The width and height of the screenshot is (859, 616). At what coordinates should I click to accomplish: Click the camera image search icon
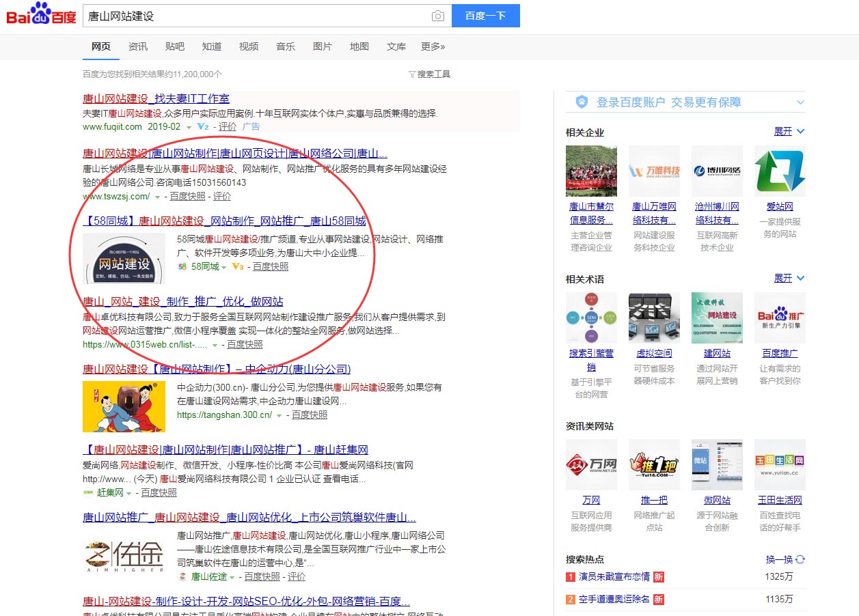pos(437,16)
